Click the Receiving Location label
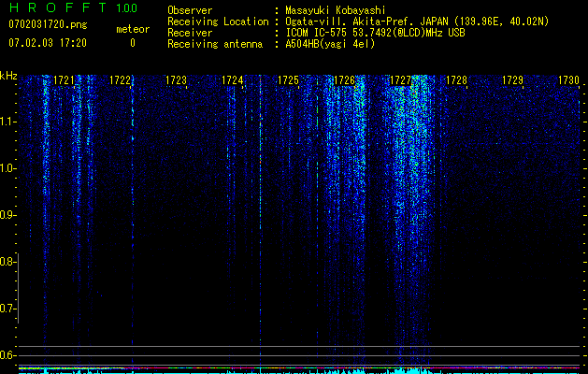588x374 pixels. (x=218, y=22)
